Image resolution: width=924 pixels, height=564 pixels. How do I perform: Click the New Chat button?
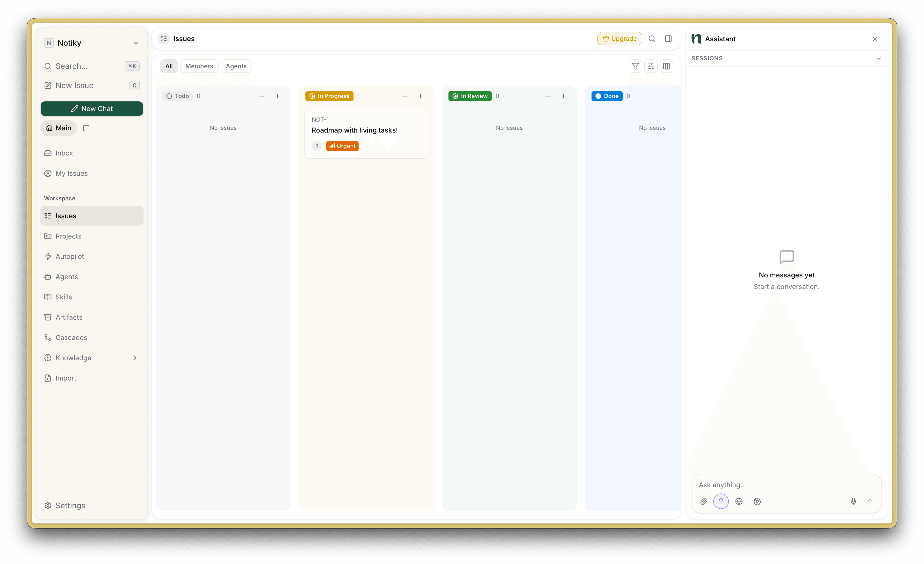(x=92, y=109)
